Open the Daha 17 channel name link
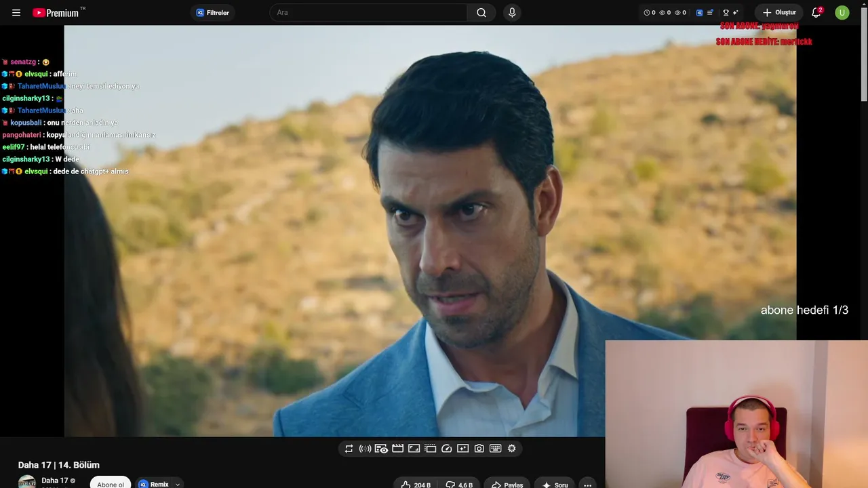 tap(55, 481)
